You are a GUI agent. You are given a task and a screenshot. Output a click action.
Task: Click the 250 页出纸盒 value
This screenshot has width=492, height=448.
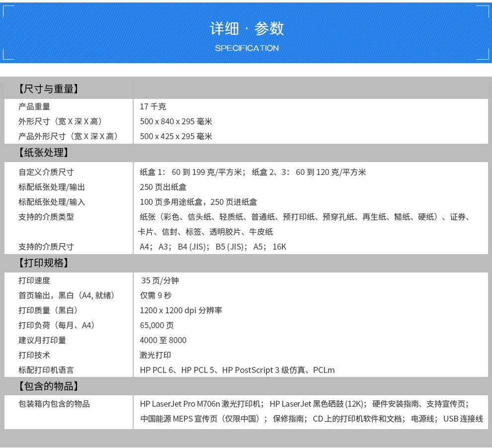coord(163,187)
